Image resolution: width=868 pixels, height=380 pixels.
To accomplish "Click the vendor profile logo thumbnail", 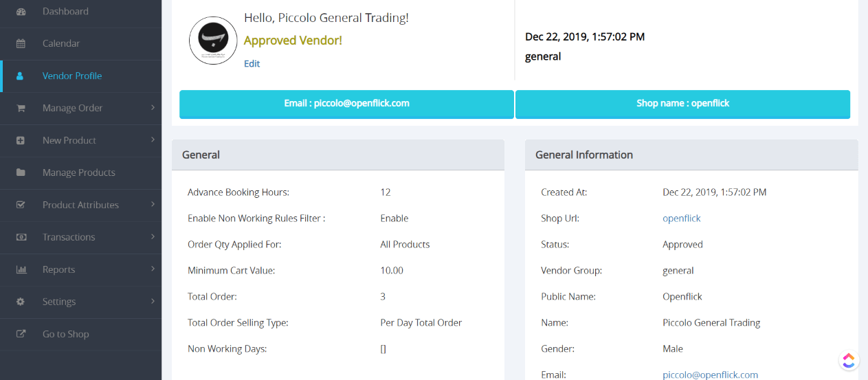I will [x=213, y=41].
